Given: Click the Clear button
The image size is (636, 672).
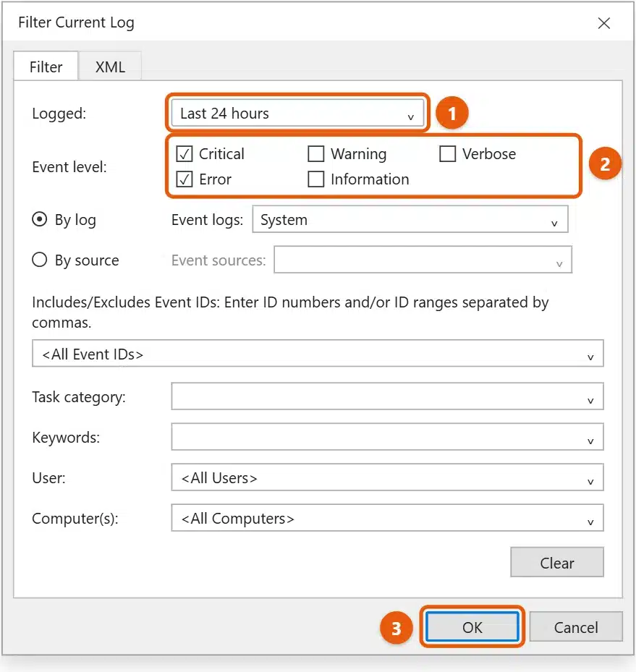Looking at the screenshot, I should [x=556, y=562].
